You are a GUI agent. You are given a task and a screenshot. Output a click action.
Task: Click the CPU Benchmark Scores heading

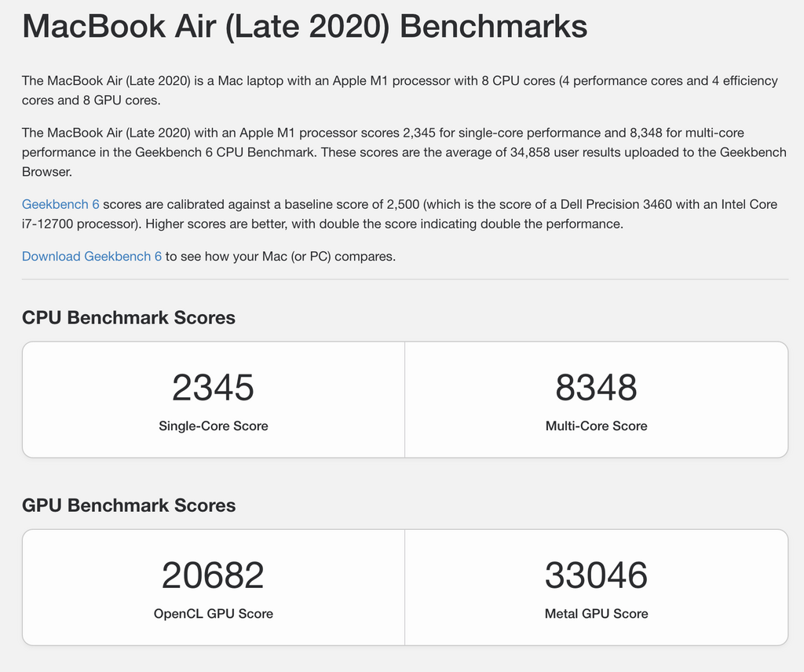pos(129,318)
